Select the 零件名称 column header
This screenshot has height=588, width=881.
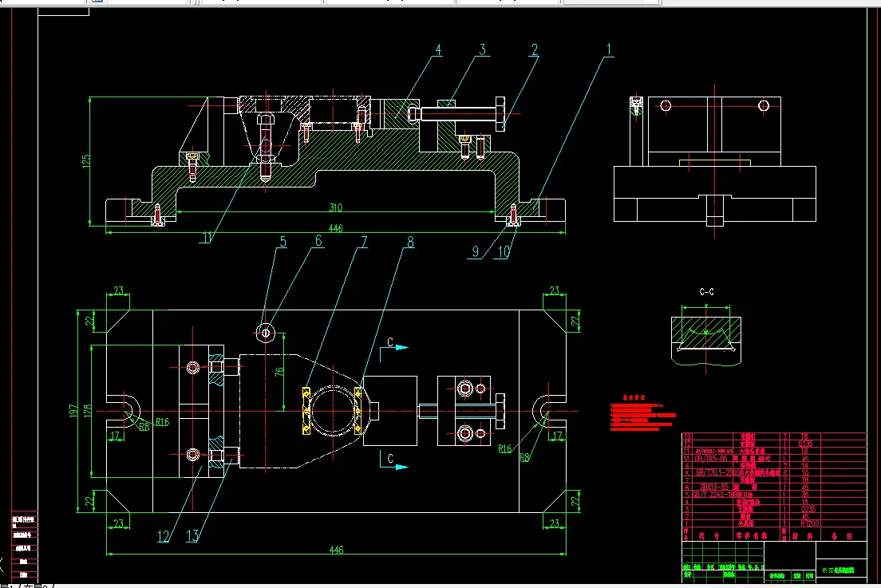751,536
